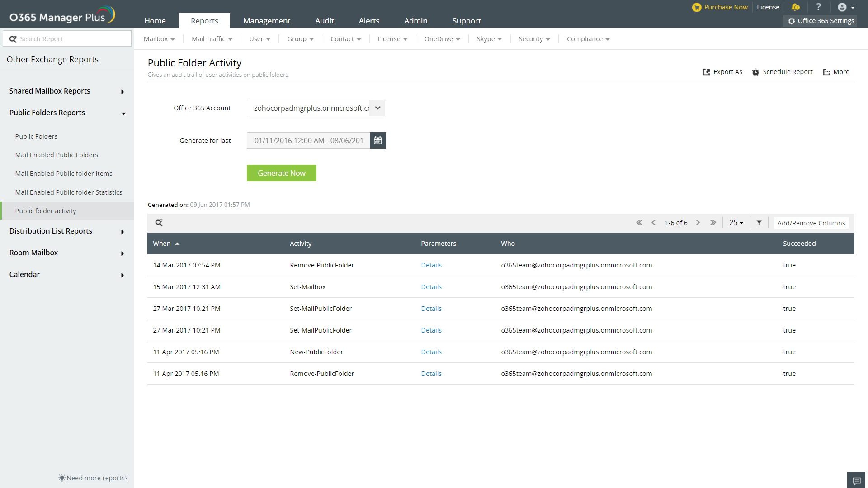Open the Office 365 Account dropdown
This screenshot has width=868, height=488.
click(x=377, y=108)
